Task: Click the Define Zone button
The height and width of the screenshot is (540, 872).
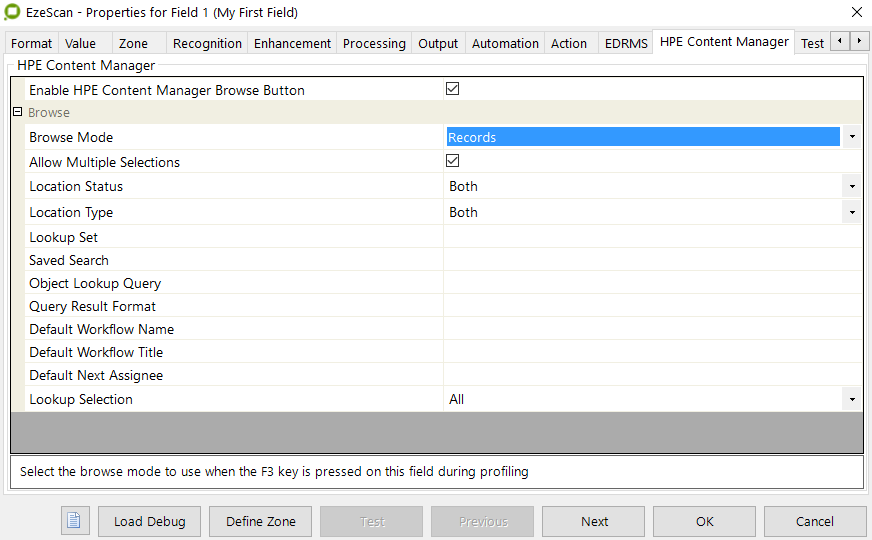Action: 260,521
